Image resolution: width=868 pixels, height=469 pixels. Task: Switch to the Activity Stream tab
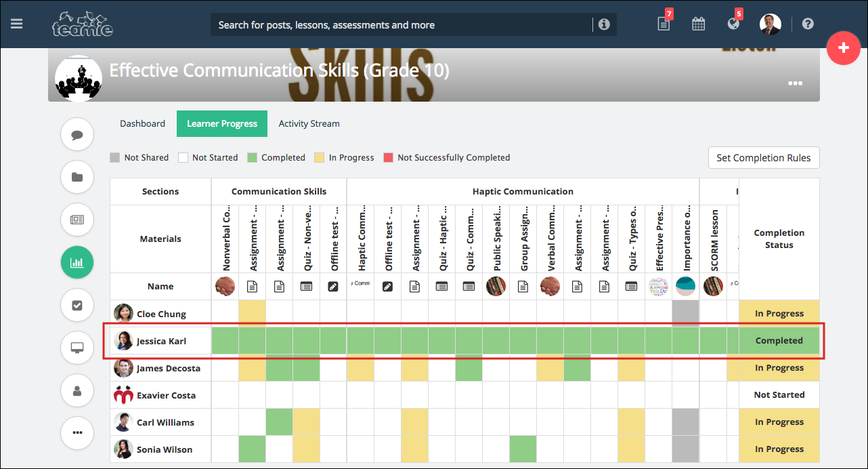point(309,123)
